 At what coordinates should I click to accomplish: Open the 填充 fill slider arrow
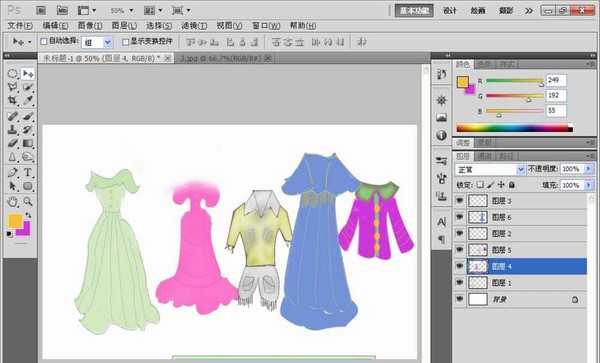coord(589,185)
